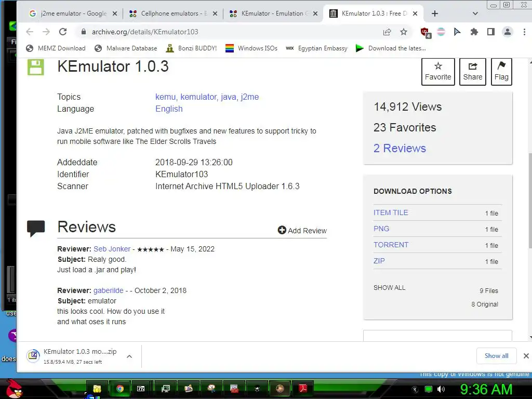This screenshot has width=532, height=399.
Task: Switch to Cellphone emulators tab
Action: [174, 14]
